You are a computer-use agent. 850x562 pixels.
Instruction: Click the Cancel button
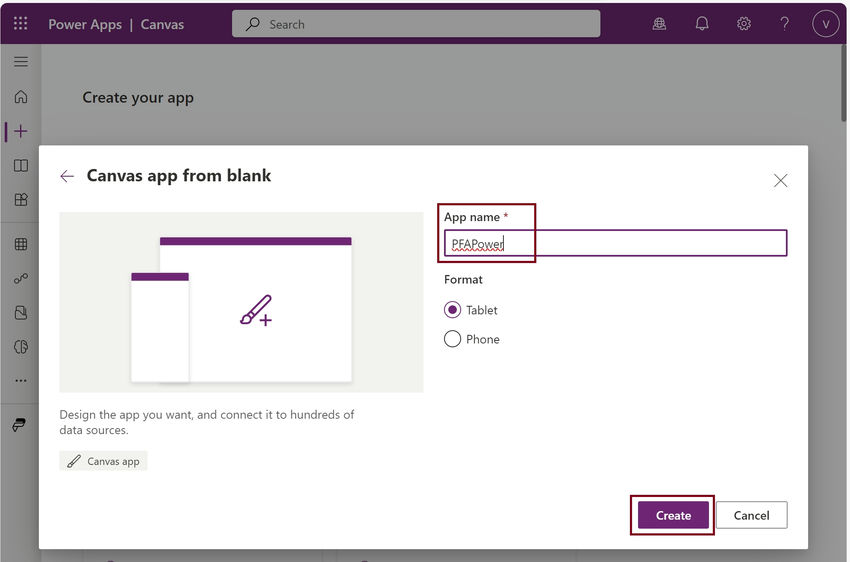coord(751,515)
